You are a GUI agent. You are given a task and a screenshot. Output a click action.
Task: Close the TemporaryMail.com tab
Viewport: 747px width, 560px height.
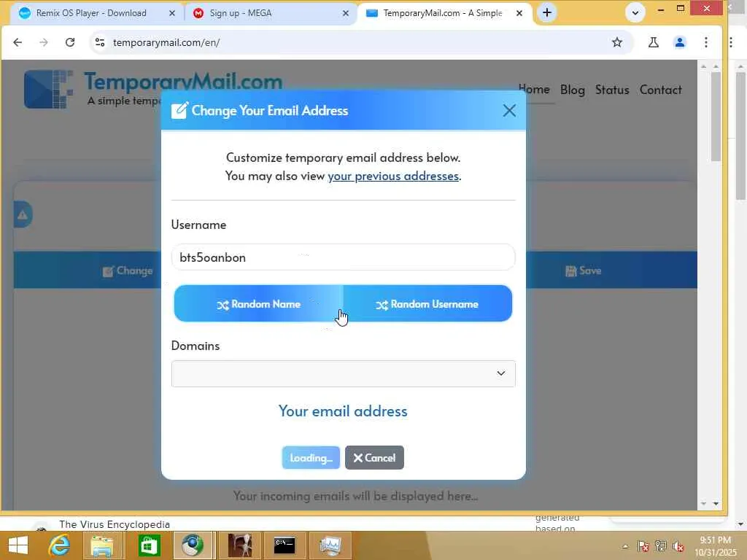point(519,13)
